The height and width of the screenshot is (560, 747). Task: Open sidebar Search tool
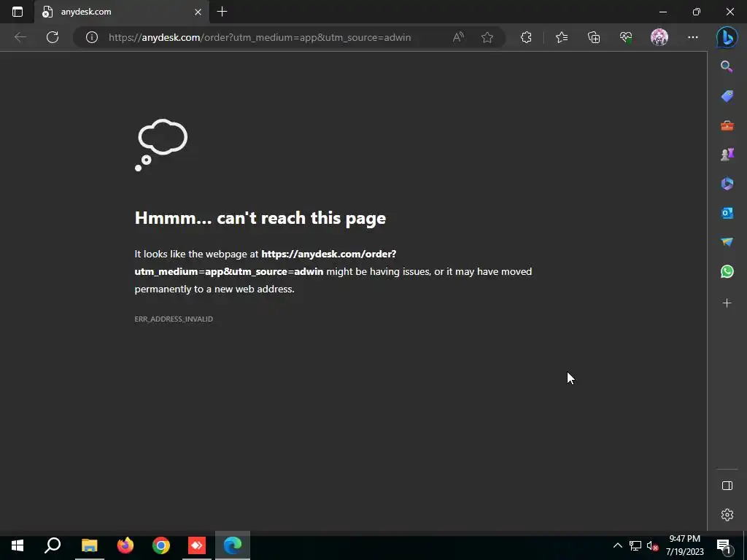(727, 66)
